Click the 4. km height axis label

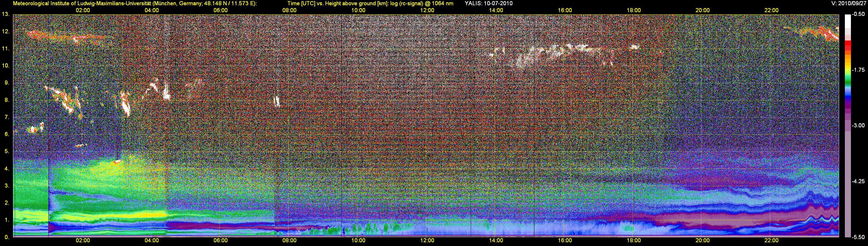[7, 168]
